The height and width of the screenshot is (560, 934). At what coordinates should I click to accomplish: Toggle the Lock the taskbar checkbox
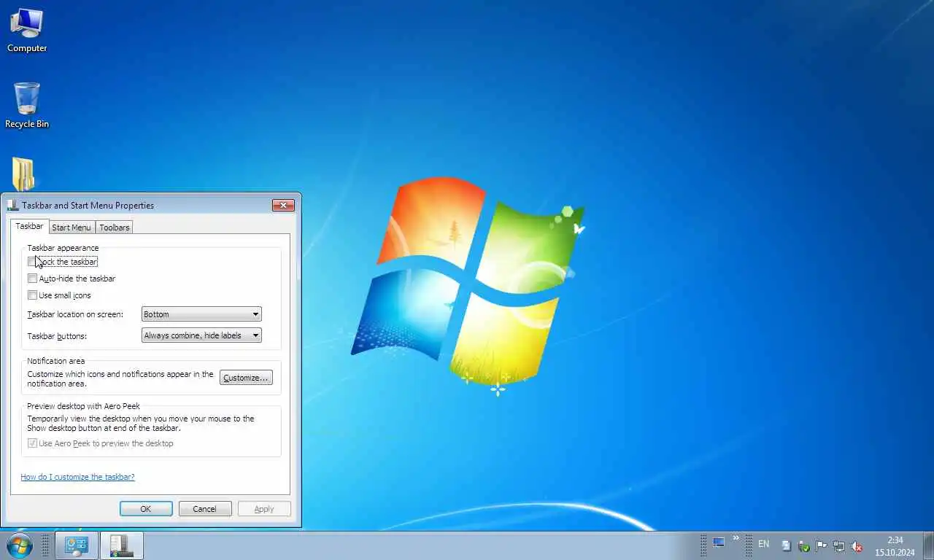coord(32,261)
